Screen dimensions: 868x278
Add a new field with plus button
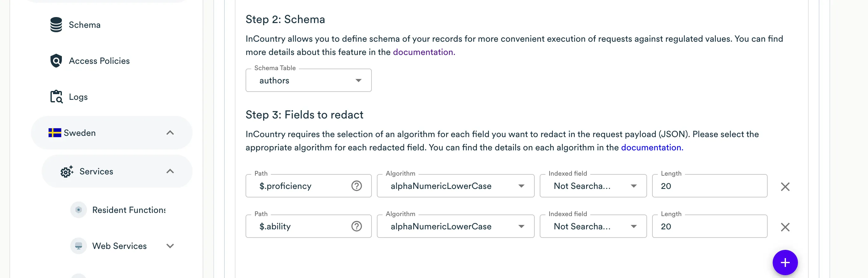[785, 263]
